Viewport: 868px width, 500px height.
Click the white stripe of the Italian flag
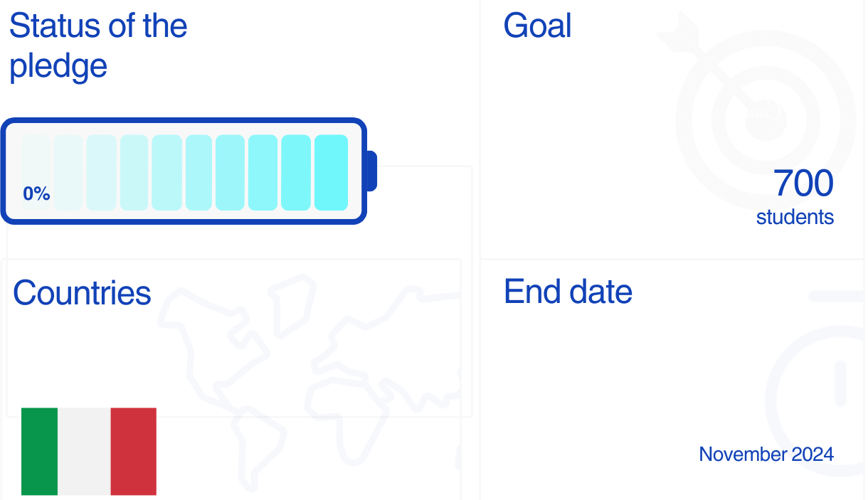point(84,451)
